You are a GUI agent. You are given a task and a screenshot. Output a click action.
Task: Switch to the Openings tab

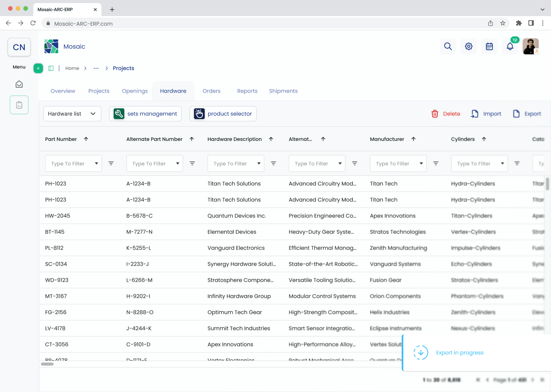coord(135,91)
